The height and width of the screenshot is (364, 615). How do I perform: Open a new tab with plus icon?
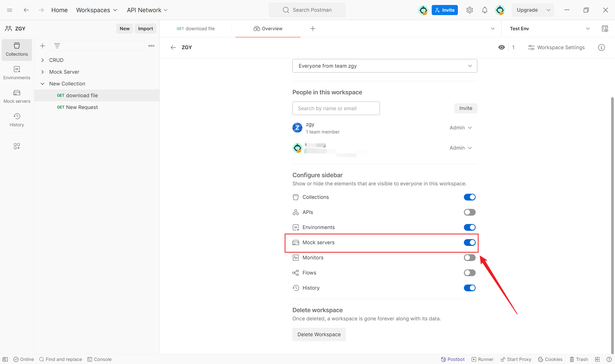313,29
